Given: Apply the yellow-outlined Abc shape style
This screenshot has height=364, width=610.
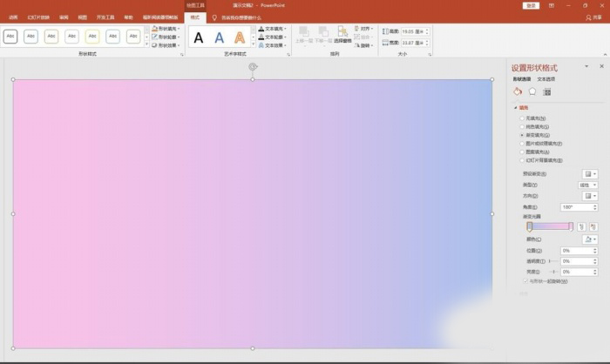Looking at the screenshot, I should coord(92,37).
